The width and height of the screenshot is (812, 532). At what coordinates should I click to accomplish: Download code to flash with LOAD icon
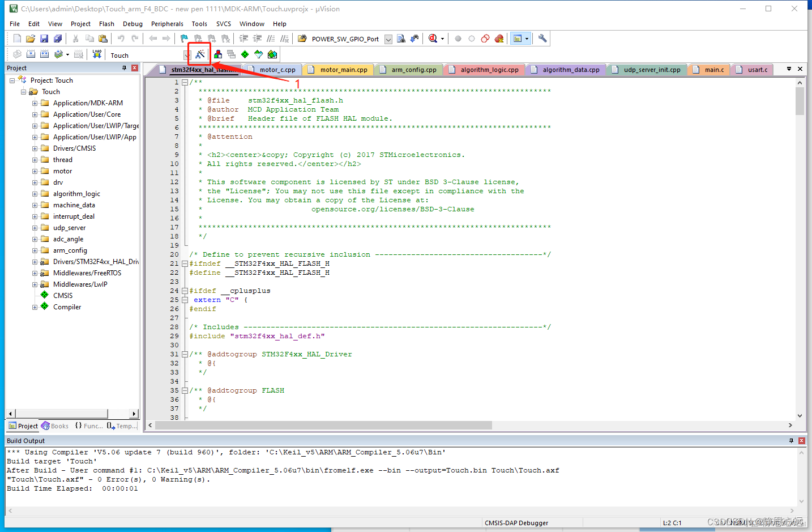97,54
